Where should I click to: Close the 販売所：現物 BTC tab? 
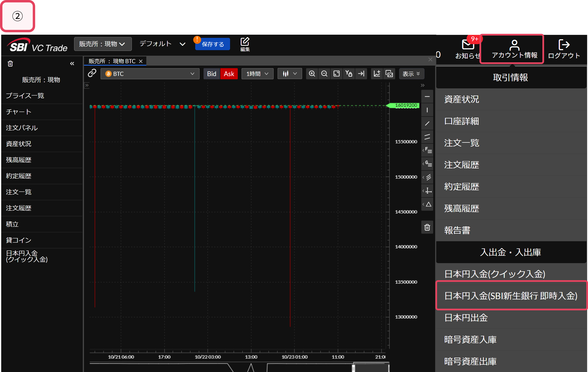pyautogui.click(x=141, y=61)
